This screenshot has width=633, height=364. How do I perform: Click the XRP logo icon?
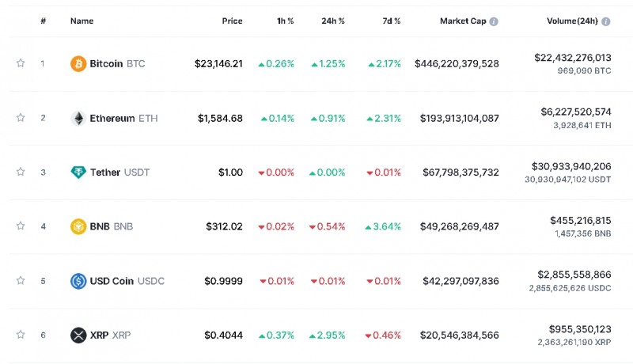pyautogui.click(x=78, y=335)
